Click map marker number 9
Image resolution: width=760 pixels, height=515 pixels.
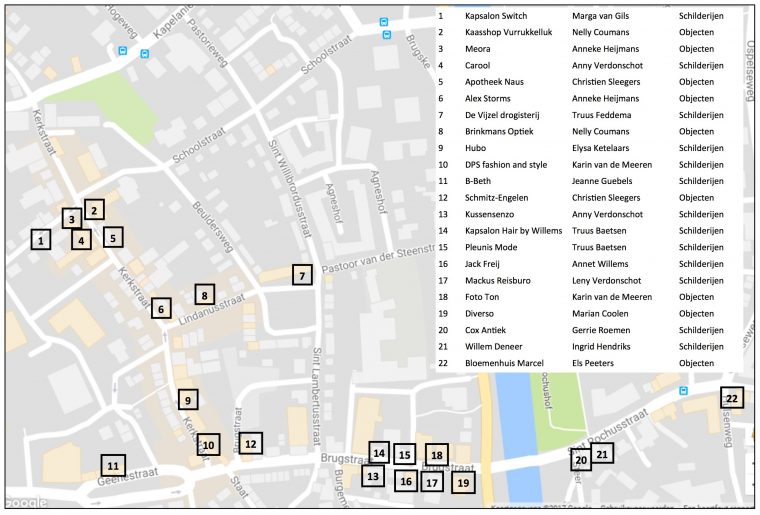tap(187, 400)
